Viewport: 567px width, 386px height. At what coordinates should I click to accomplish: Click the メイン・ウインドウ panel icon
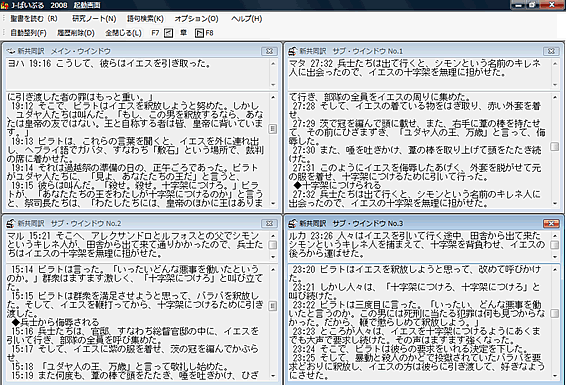10,51
